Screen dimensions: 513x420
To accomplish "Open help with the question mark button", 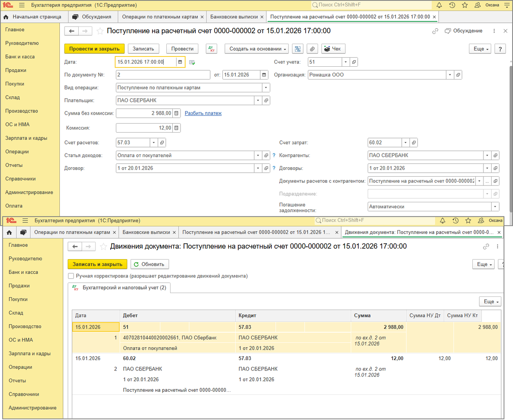I will coord(500,49).
